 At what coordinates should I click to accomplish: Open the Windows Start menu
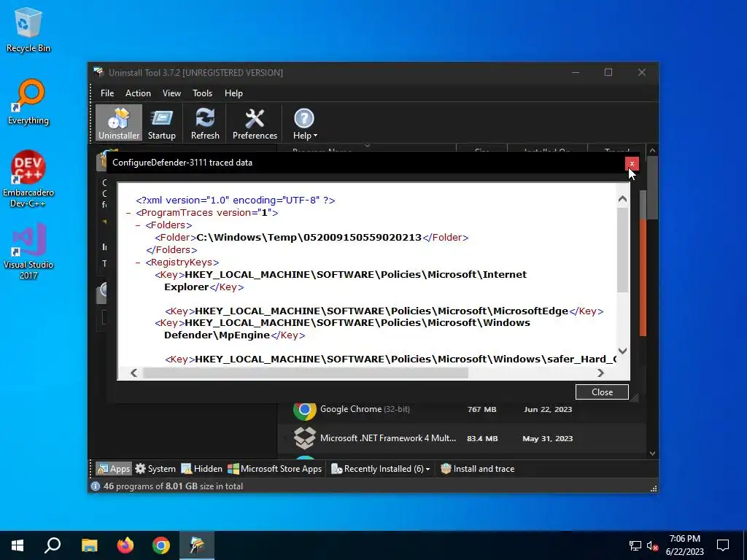(18, 545)
